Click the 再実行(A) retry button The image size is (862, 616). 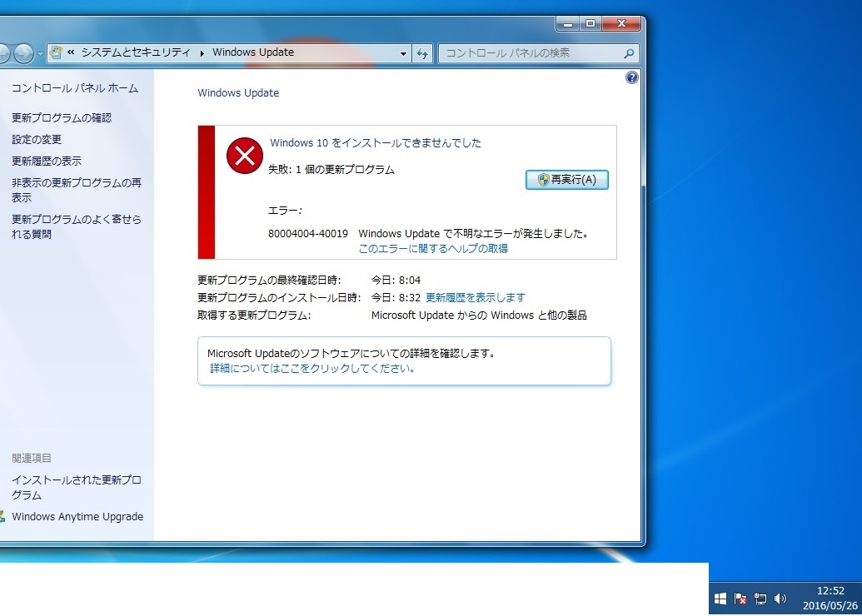coord(567,180)
